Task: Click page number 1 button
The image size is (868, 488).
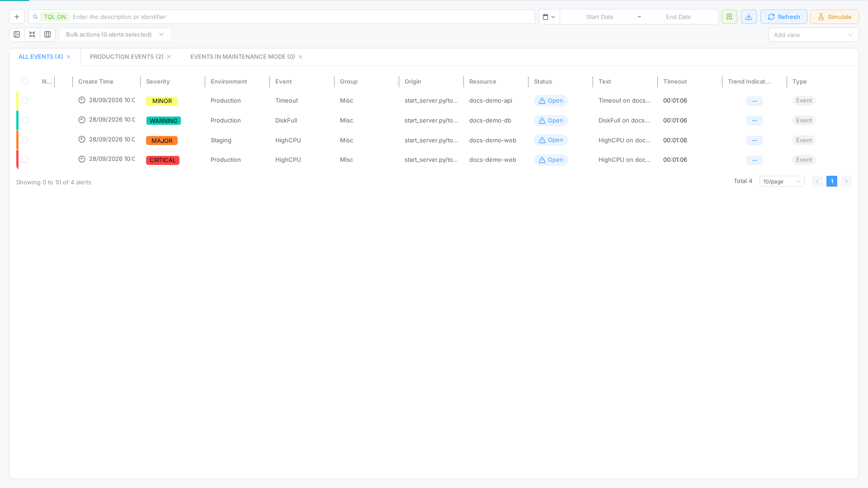Action: [832, 181]
